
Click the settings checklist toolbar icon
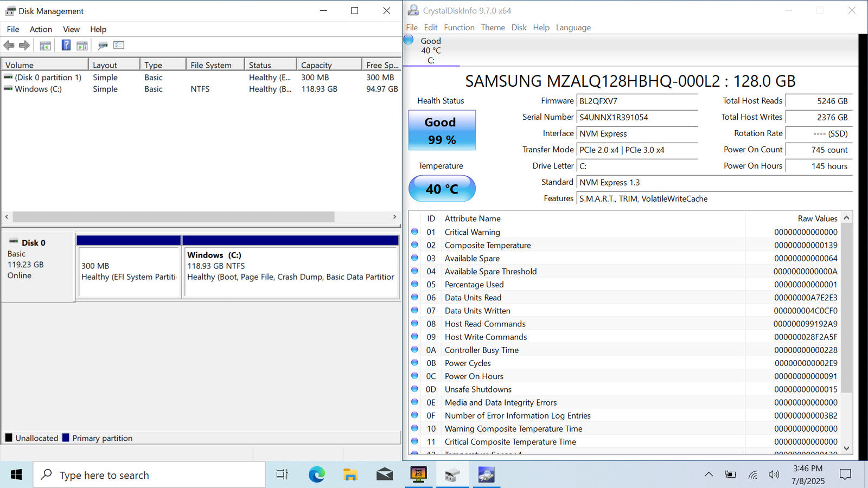pyautogui.click(x=119, y=46)
